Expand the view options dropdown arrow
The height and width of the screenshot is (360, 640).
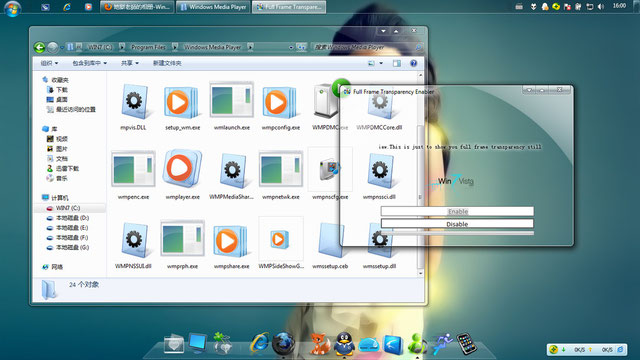[381, 63]
